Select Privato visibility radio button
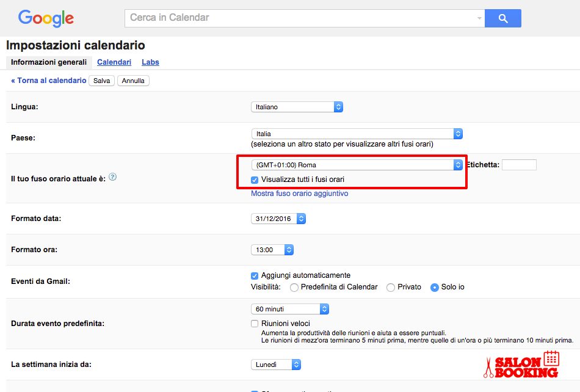The image size is (580, 392). tap(391, 288)
